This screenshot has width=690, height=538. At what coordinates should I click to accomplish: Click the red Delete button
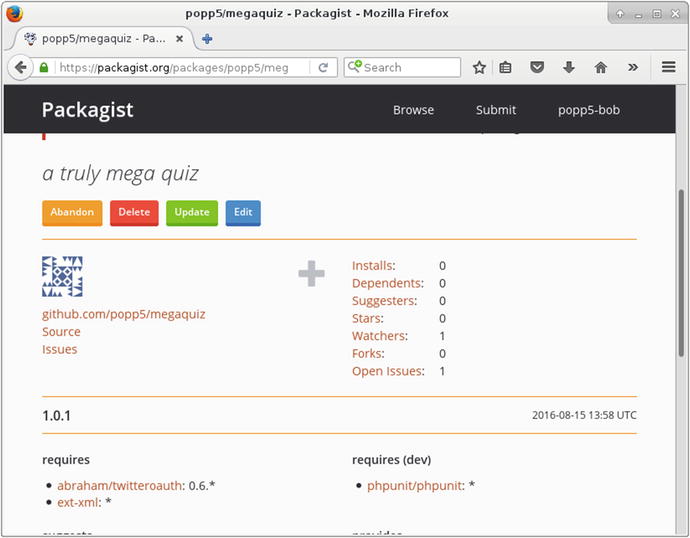134,213
